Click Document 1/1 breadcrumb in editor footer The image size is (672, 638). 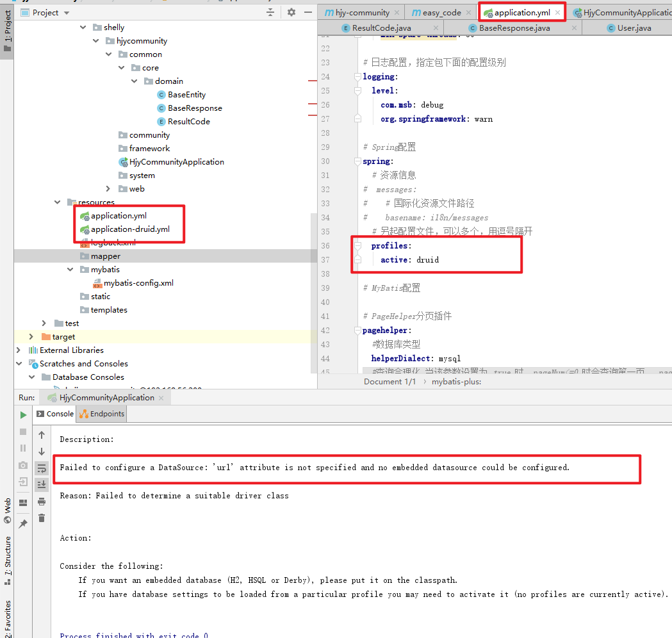pyautogui.click(x=389, y=382)
